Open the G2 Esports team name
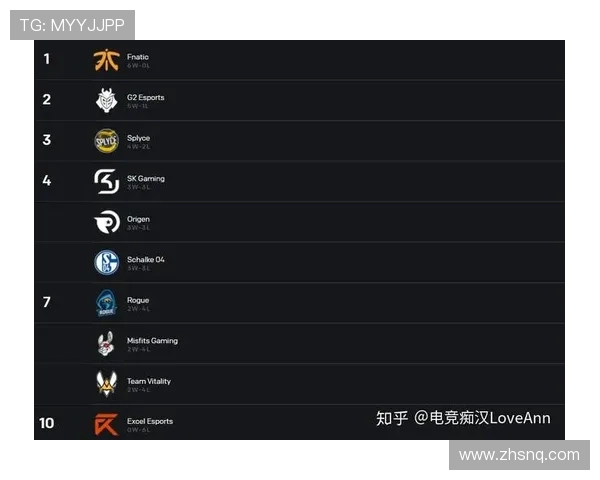This screenshot has width=600, height=480. tap(146, 98)
